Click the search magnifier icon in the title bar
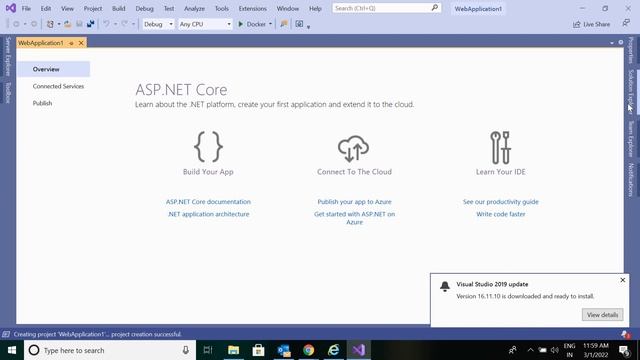The image size is (640, 360). (435, 8)
